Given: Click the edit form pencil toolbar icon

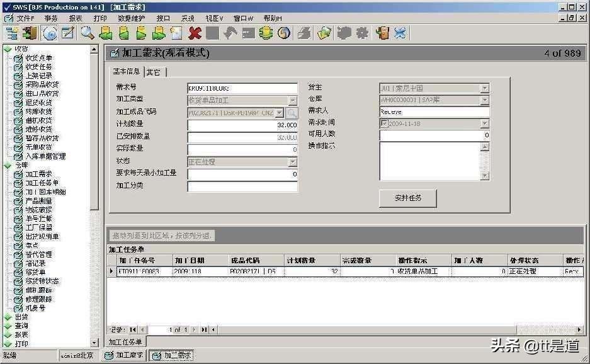Looking at the screenshot, I should (68, 33).
